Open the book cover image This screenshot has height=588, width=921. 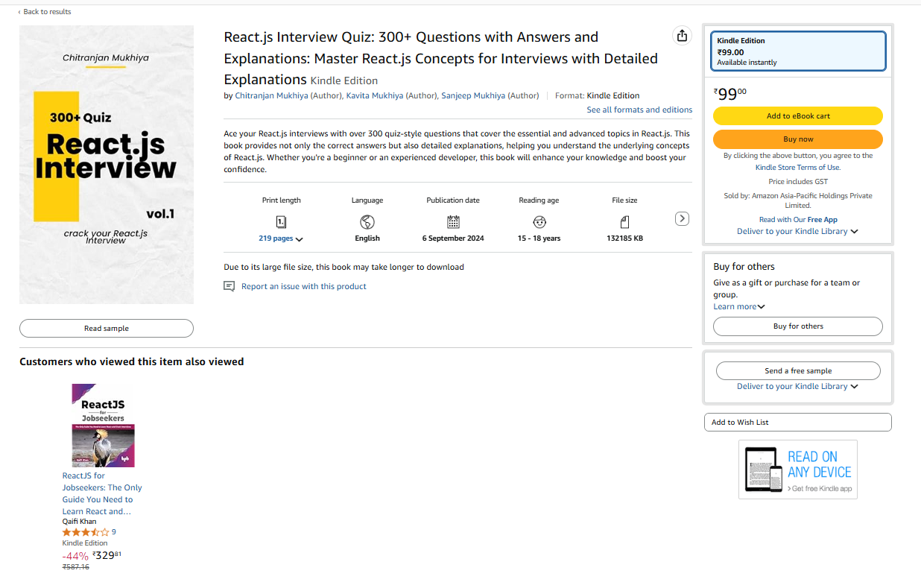[x=107, y=165]
